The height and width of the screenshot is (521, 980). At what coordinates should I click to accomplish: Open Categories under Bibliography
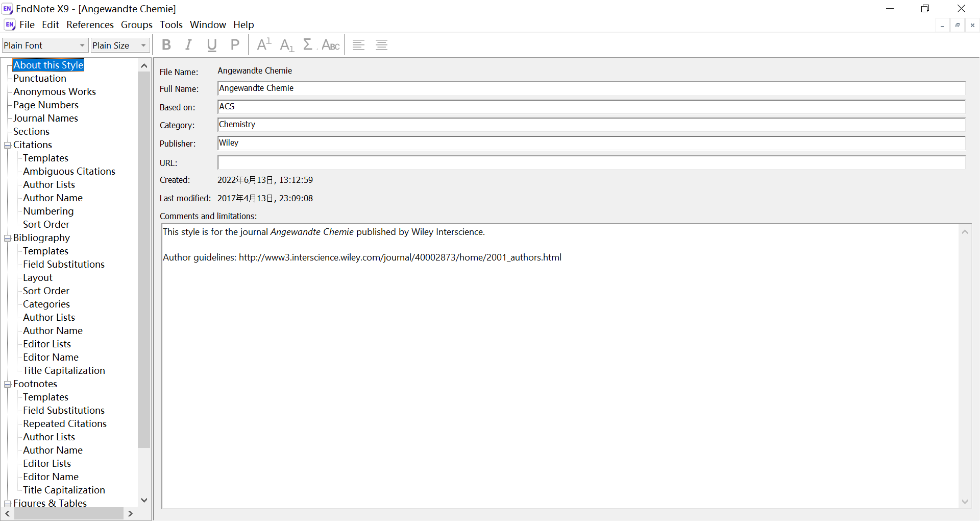click(46, 304)
